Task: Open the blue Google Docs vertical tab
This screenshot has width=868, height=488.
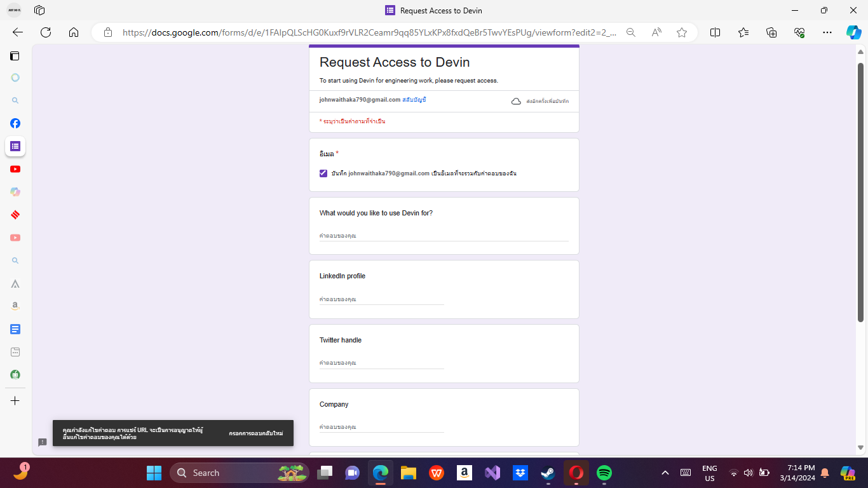Action: [x=15, y=329]
